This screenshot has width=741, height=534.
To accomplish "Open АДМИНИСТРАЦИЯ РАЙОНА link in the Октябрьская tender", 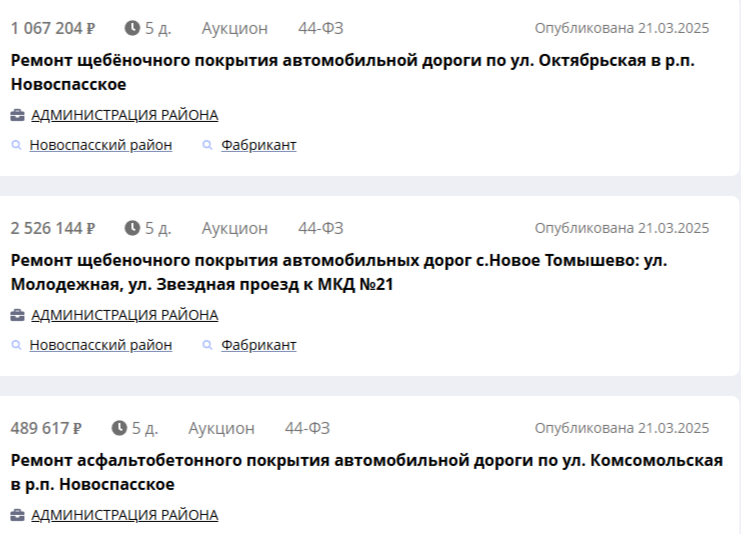I will tap(124, 115).
